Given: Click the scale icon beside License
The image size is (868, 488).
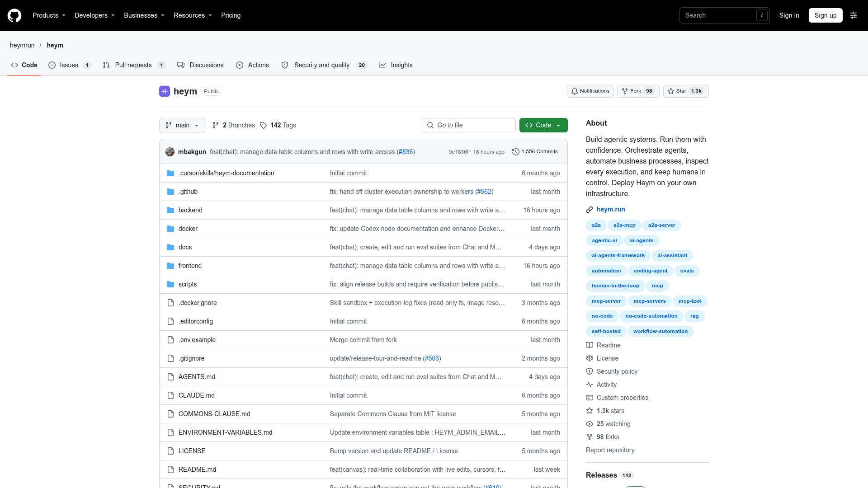Looking at the screenshot, I should 590,358.
